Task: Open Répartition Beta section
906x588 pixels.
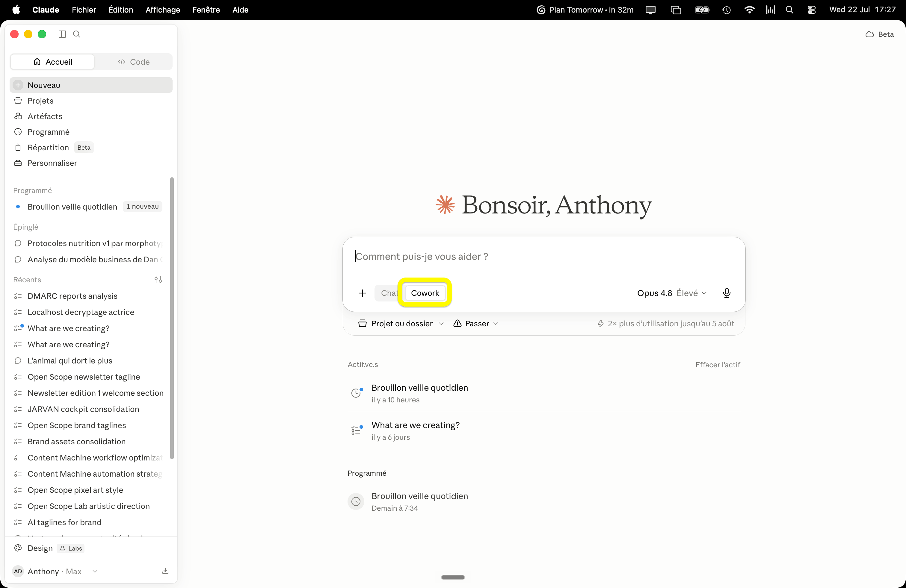Action: pyautogui.click(x=90, y=148)
